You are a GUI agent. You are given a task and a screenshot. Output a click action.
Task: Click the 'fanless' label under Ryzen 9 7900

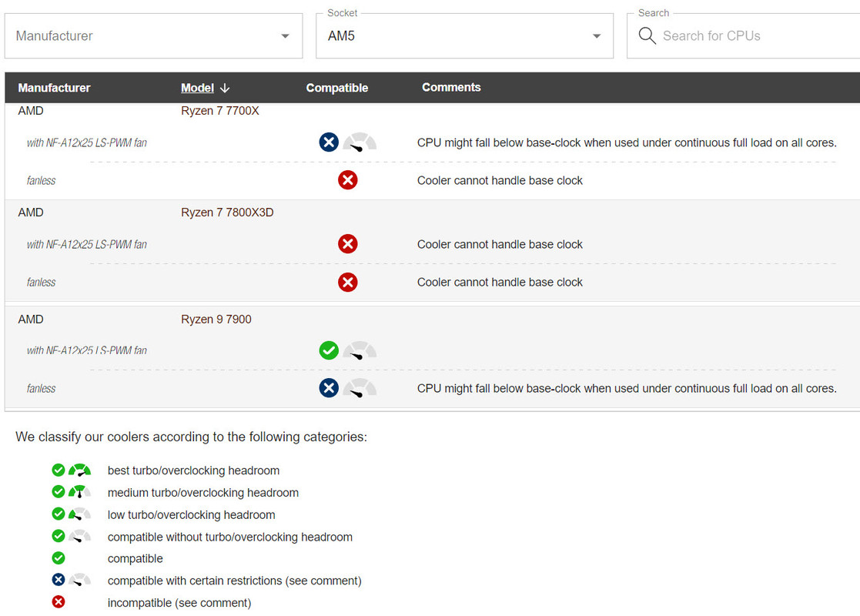41,388
